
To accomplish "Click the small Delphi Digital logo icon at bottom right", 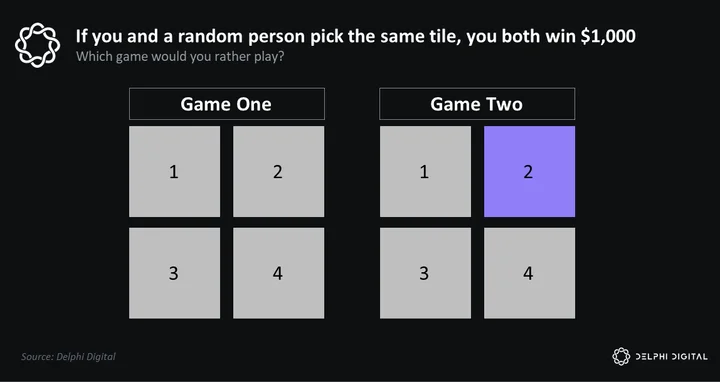I will pos(621,356).
